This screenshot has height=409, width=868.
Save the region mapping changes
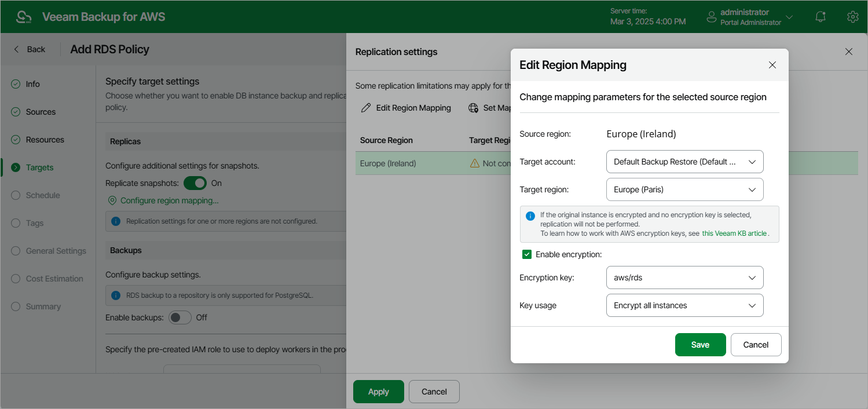pos(700,345)
